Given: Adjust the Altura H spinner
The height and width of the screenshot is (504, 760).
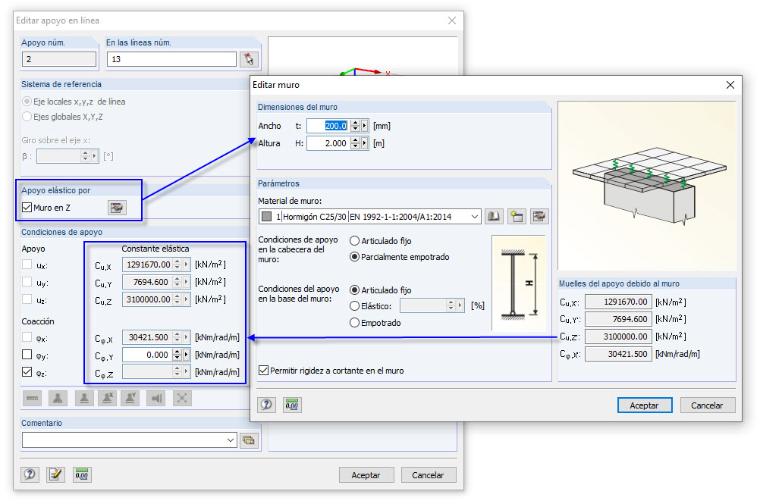Looking at the screenshot, I should (356, 143).
